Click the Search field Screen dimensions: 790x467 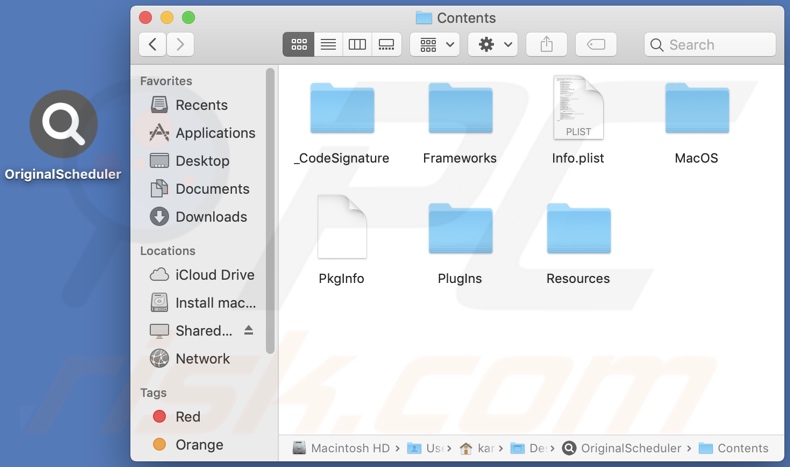pyautogui.click(x=710, y=44)
